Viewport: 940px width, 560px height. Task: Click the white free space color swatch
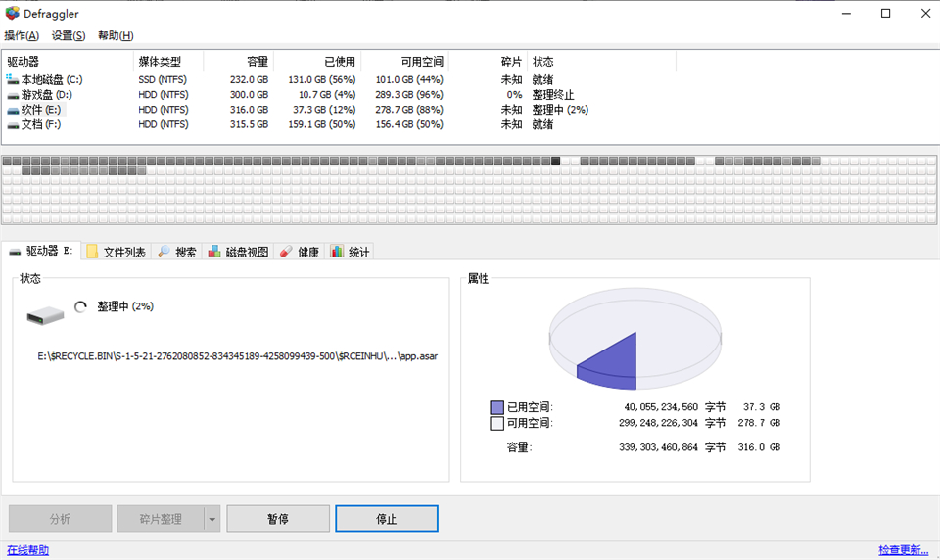click(496, 424)
